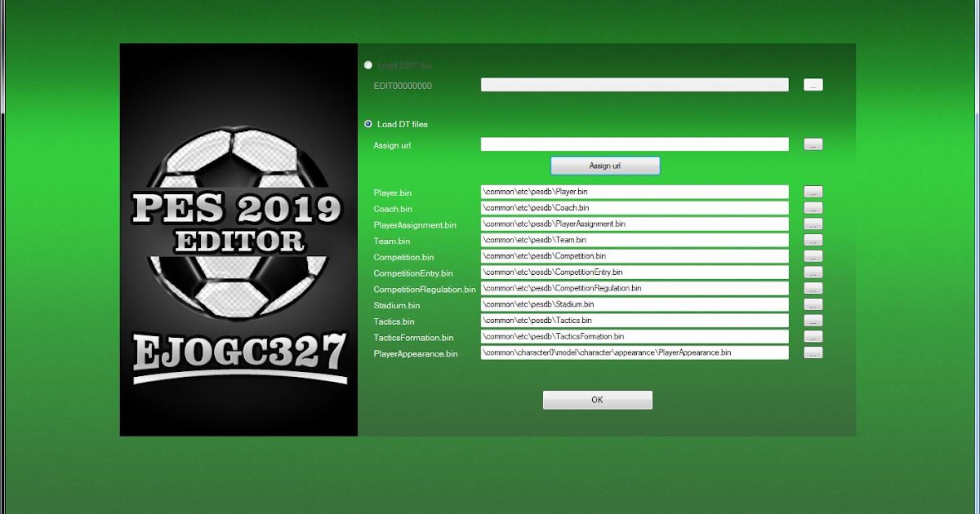Browse for TacticsFormation.bin file
The height and width of the screenshot is (514, 980).
point(813,337)
